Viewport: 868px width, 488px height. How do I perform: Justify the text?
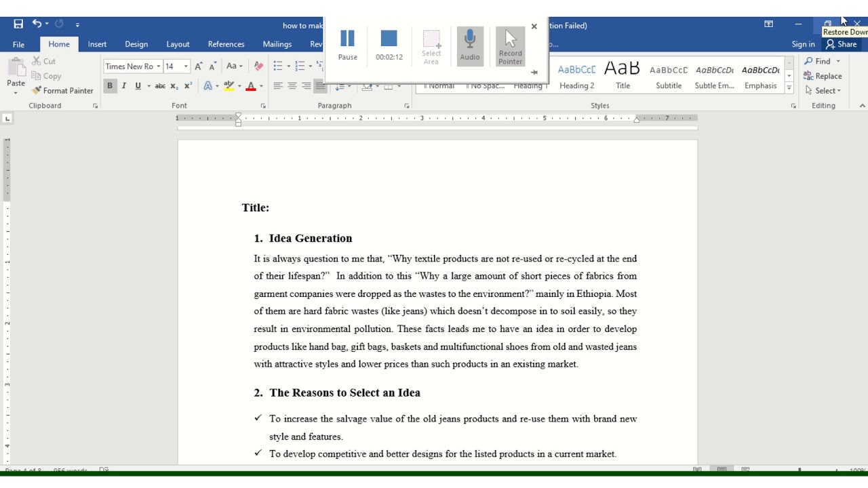pos(320,86)
